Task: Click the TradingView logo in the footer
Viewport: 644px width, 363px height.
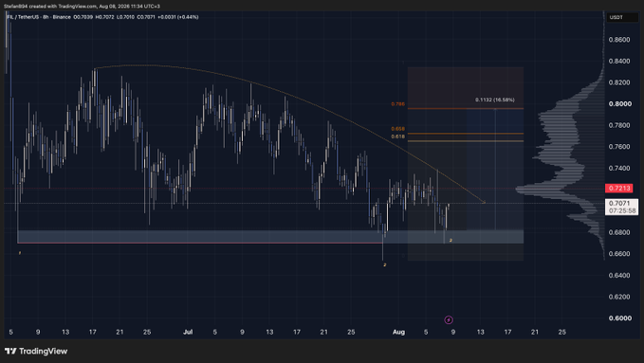Action: point(36,351)
